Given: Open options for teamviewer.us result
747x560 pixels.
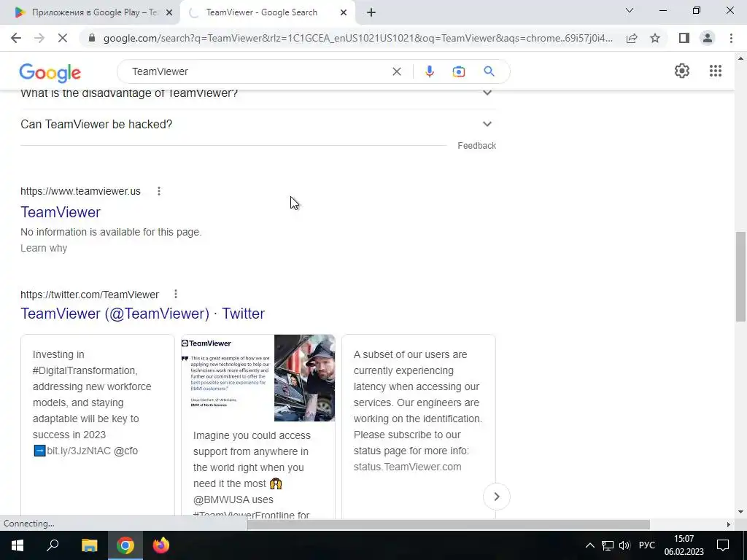Looking at the screenshot, I should [x=158, y=191].
